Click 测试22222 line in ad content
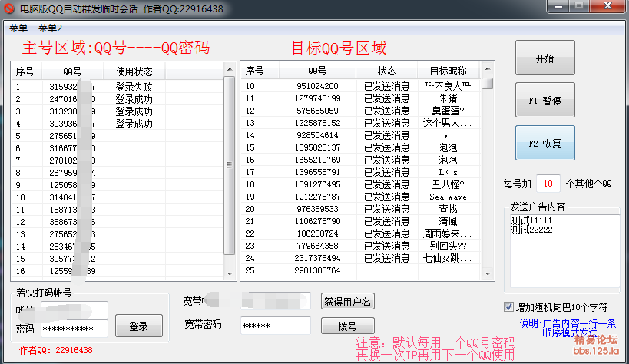 (531, 230)
